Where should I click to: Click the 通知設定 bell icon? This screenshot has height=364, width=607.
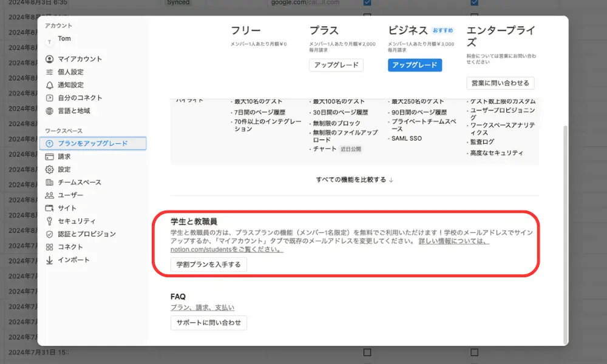50,85
